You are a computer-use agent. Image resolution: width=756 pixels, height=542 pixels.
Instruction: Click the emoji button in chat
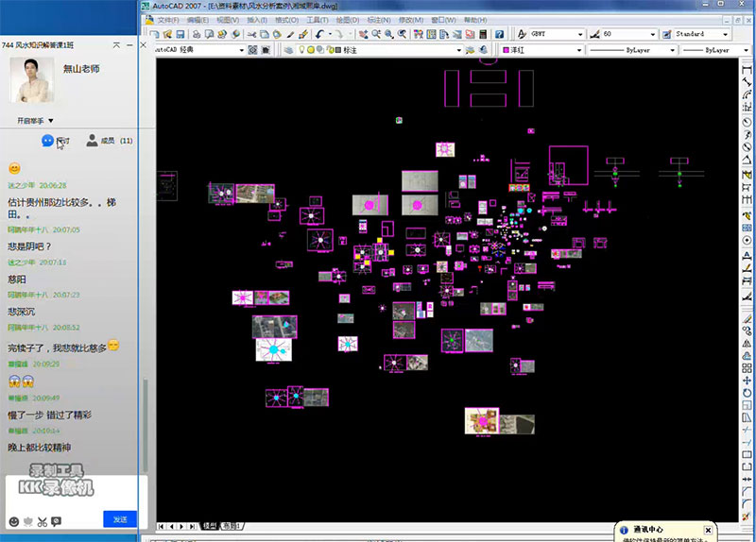point(14,522)
